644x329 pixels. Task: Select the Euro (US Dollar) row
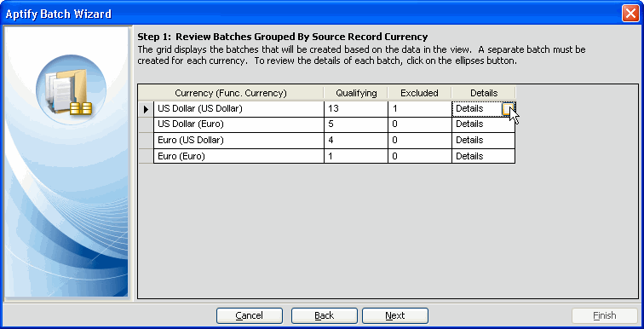tap(326, 141)
